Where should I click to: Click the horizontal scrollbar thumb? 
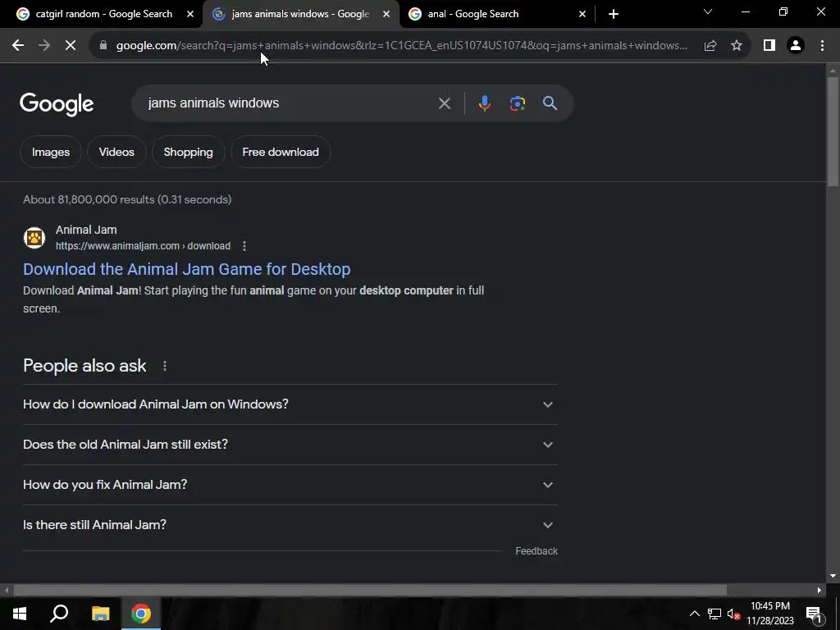pos(370,591)
